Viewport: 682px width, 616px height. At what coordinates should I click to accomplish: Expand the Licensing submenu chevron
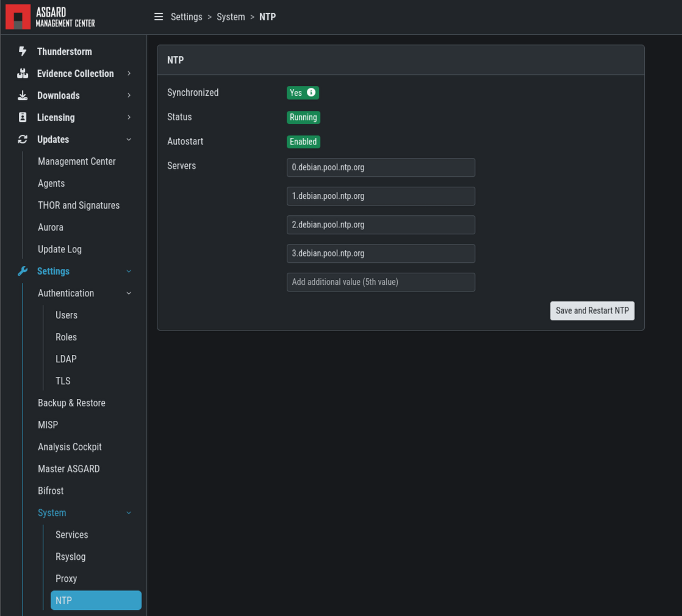pos(129,118)
